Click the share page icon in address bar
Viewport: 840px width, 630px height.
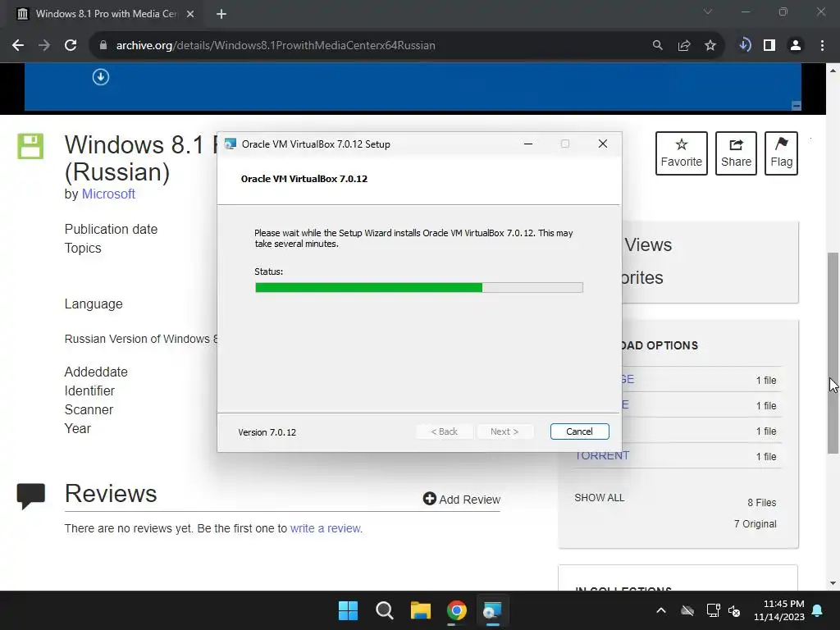(x=684, y=46)
